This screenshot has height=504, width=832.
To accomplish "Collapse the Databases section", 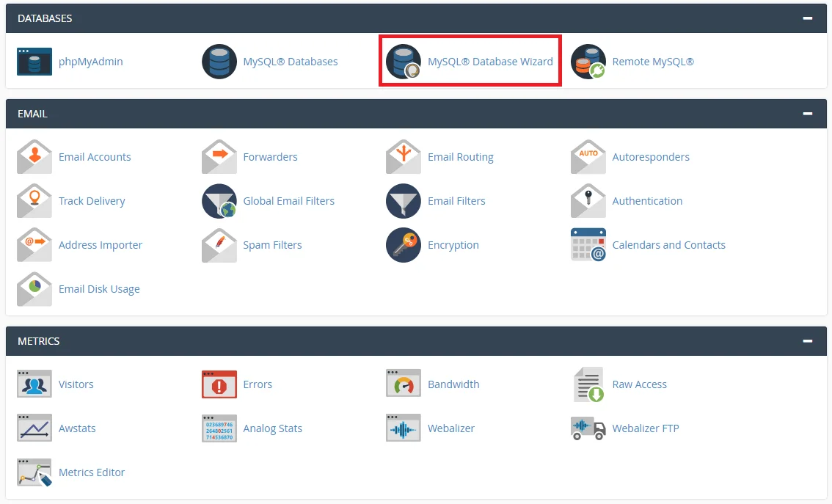I will tap(808, 18).
